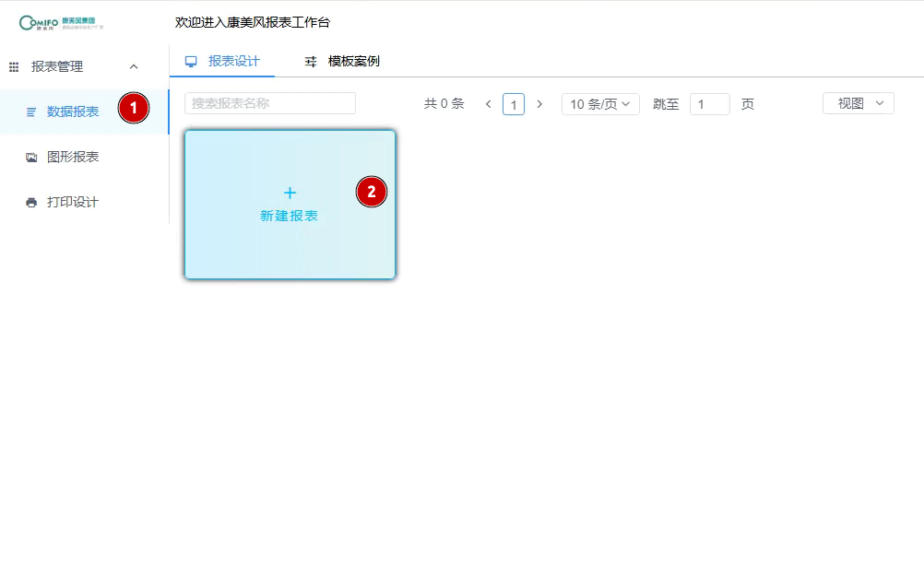Click the 新建报表 text label
Image resolution: width=924 pixels, height=576 pixels.
pos(290,216)
